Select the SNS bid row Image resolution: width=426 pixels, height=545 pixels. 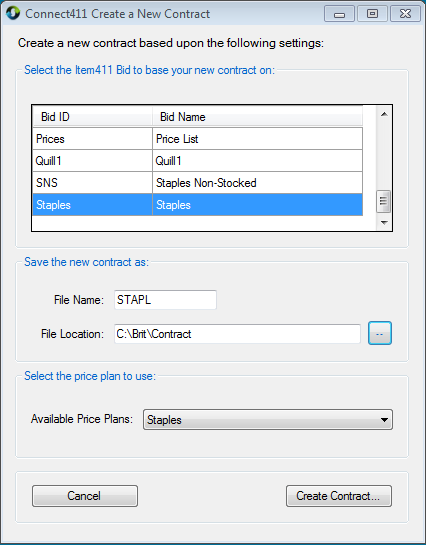[197, 182]
